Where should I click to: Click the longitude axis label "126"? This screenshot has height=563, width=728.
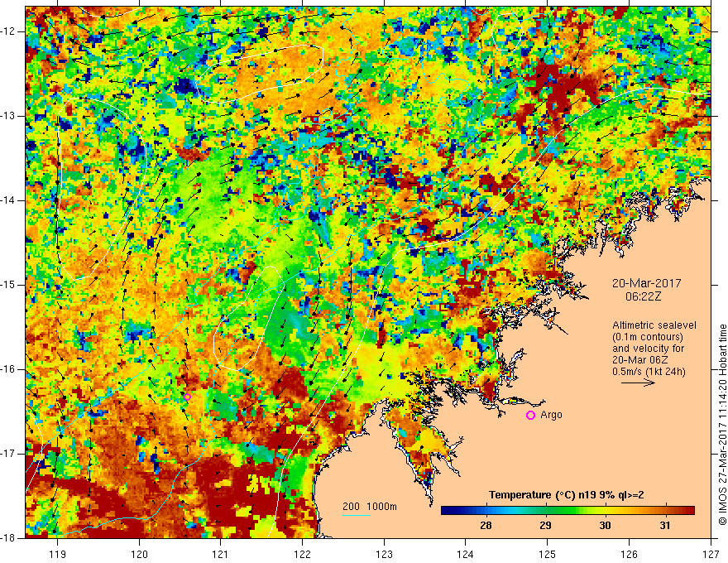[x=629, y=554]
